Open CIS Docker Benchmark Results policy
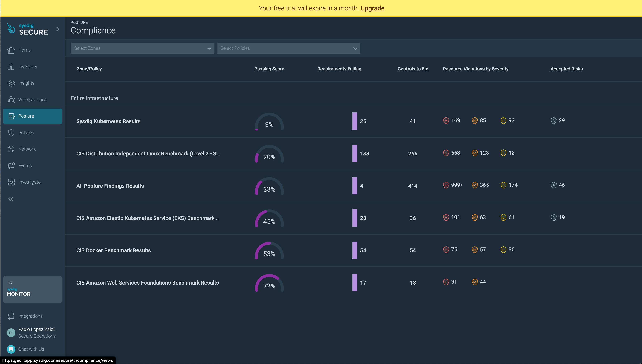This screenshot has width=642, height=364. coord(114,250)
